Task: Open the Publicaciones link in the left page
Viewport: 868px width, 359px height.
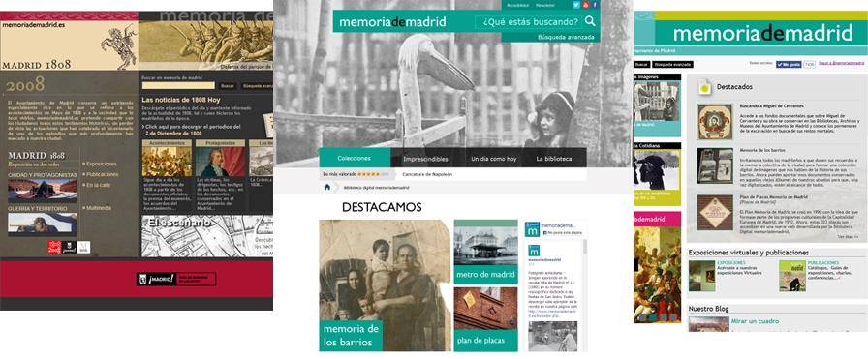Action: click(x=102, y=174)
